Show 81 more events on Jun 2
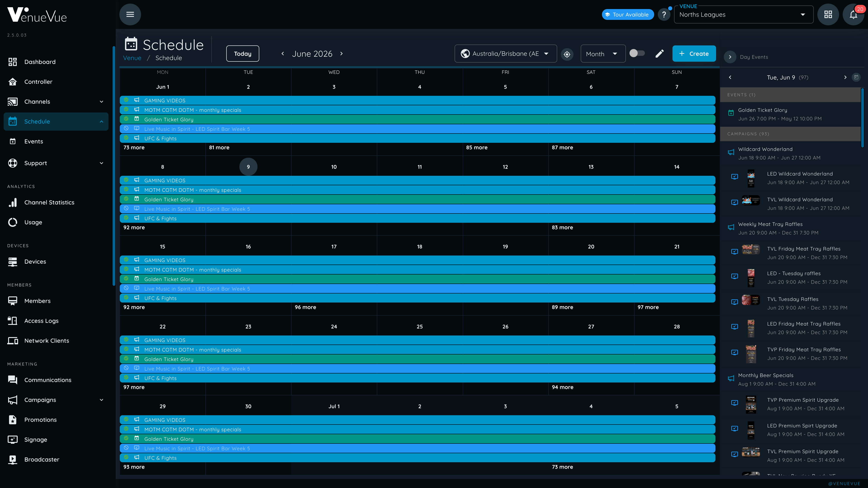Viewport: 868px width, 488px height. 219,148
